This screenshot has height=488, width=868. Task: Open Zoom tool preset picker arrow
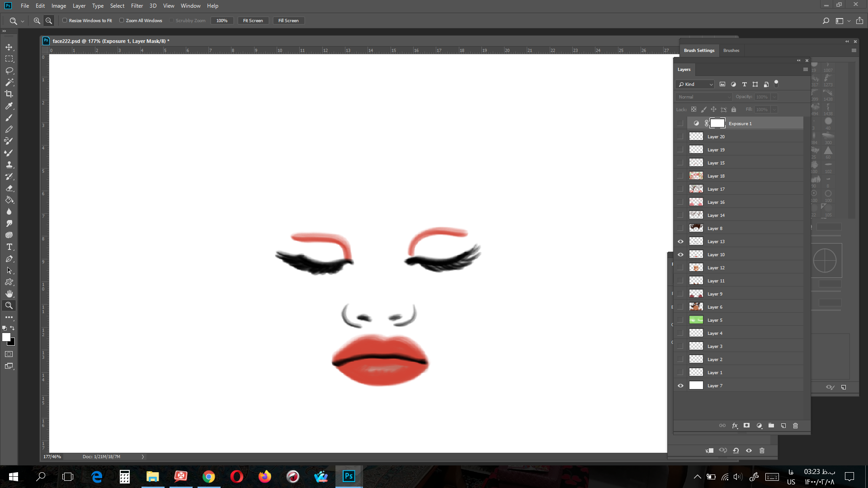[x=23, y=21]
